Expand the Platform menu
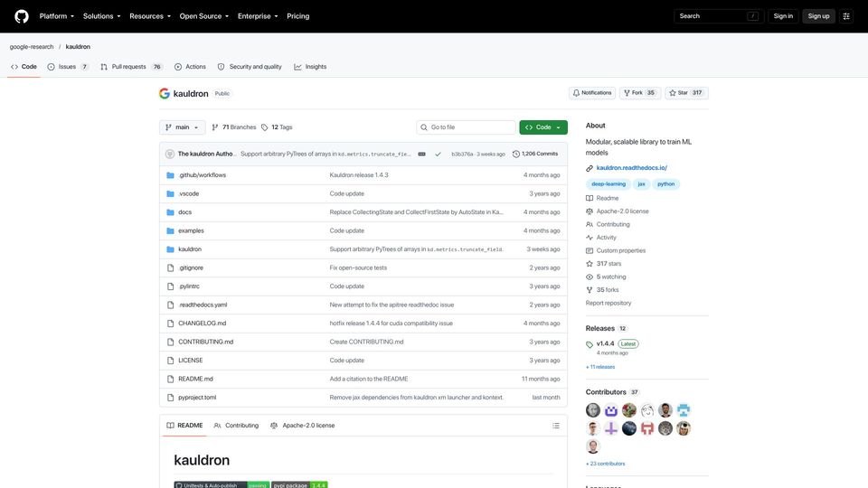 (56, 16)
